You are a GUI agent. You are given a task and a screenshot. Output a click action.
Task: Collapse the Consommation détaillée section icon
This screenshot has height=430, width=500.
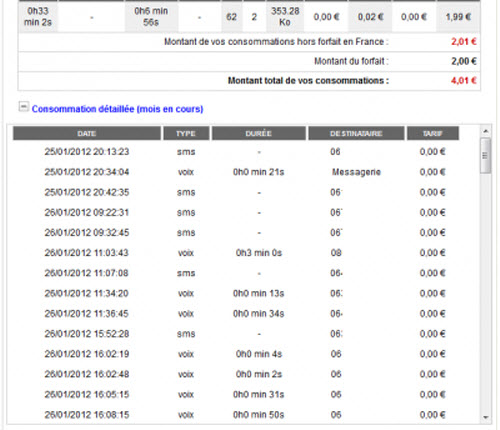point(24,107)
